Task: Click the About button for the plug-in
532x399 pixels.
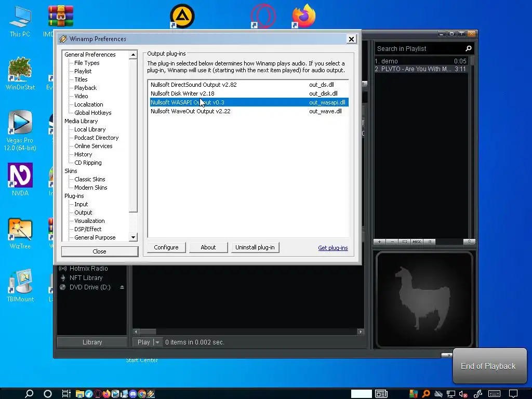Action: (208, 247)
